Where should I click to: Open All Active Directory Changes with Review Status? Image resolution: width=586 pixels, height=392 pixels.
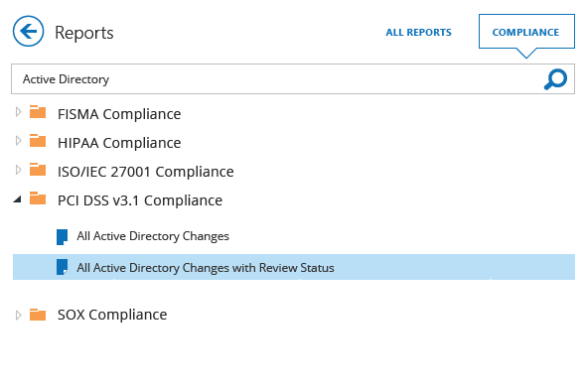294,267
